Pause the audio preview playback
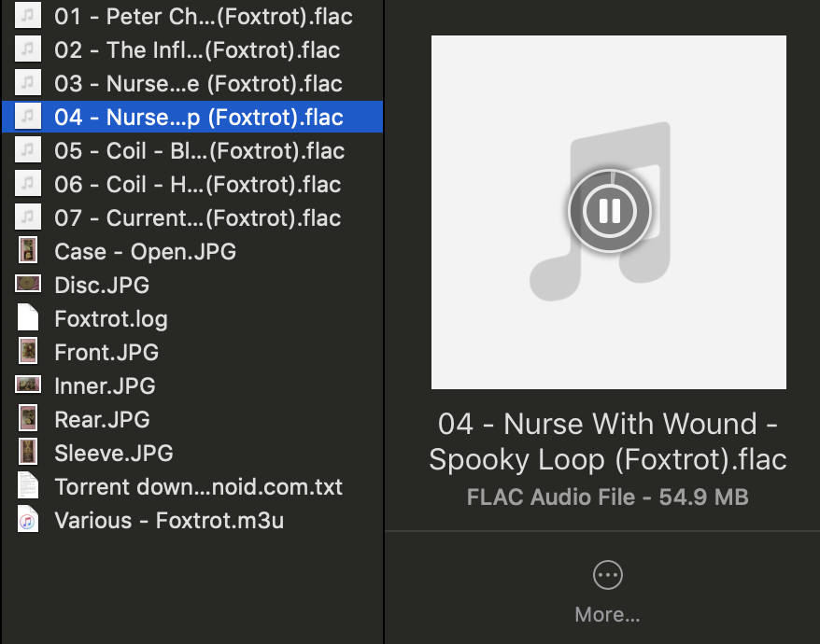820x644 pixels. point(609,211)
